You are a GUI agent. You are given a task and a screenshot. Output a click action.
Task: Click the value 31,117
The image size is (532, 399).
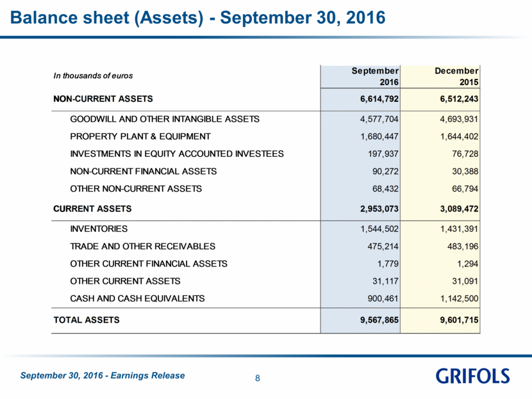point(385,281)
